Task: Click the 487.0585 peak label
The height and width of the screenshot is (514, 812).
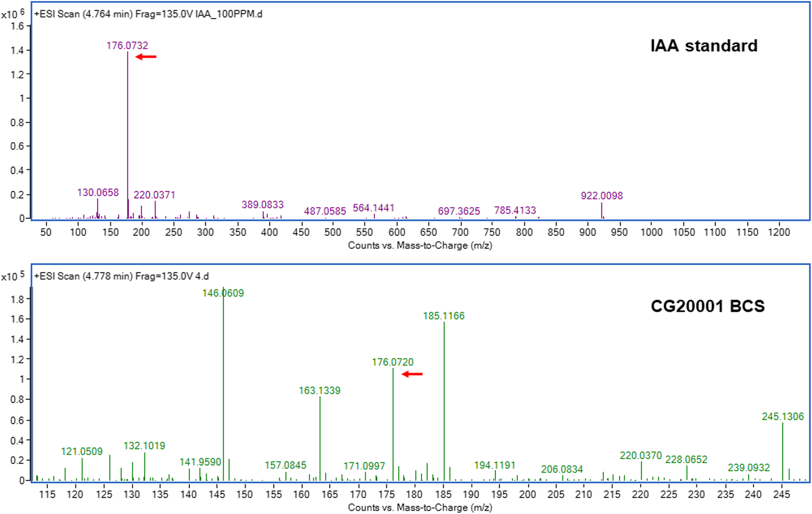Action: (325, 211)
